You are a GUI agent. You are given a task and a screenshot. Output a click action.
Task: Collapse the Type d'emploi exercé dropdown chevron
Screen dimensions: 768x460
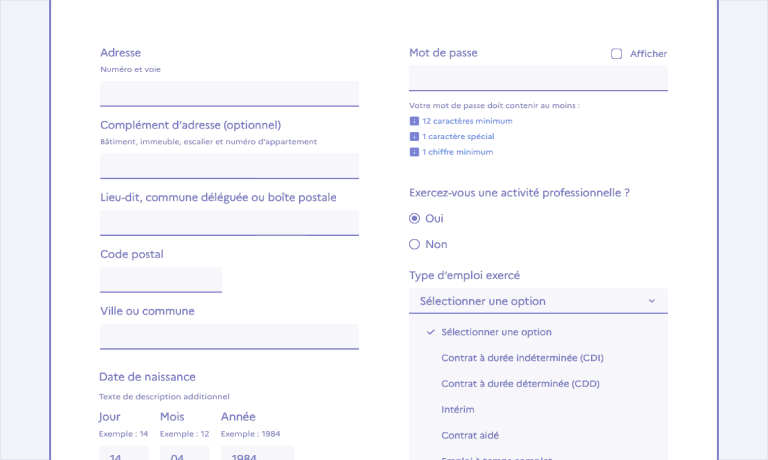[x=651, y=301]
